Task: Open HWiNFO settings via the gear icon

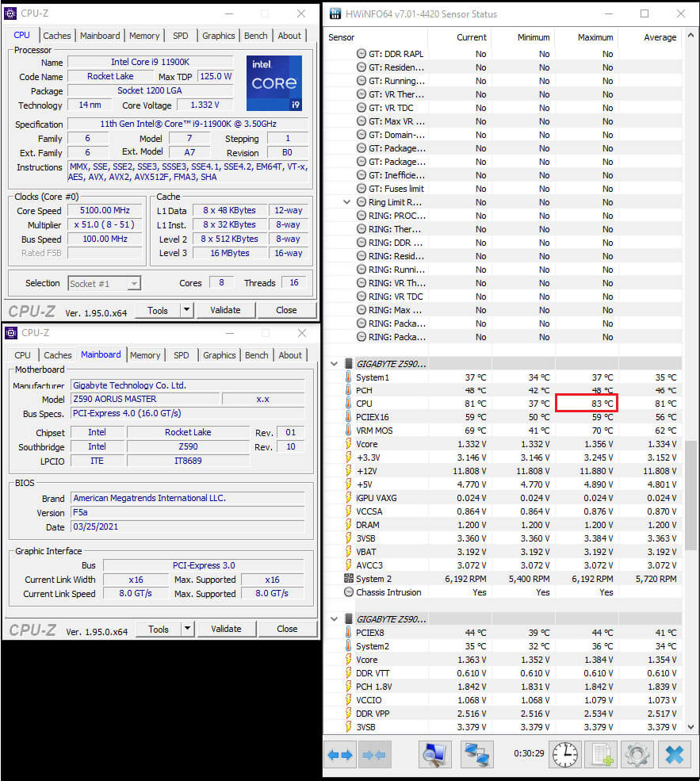Action: pos(637,754)
